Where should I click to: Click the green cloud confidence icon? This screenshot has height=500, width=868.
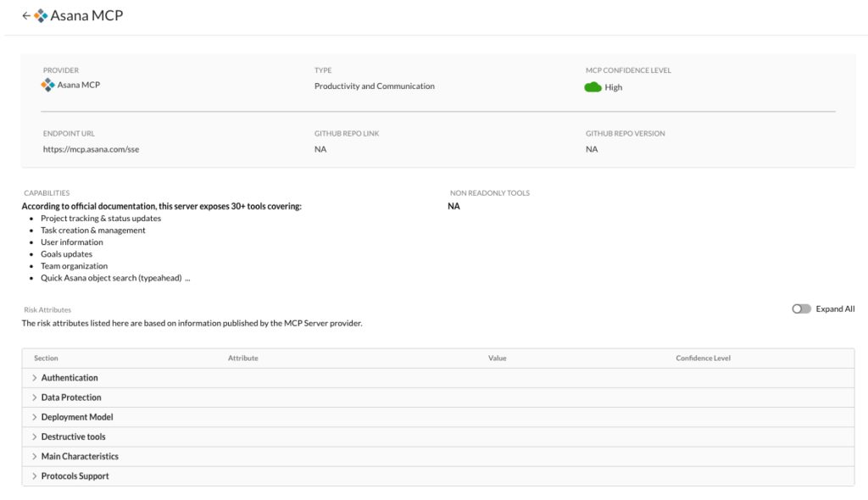coord(593,87)
